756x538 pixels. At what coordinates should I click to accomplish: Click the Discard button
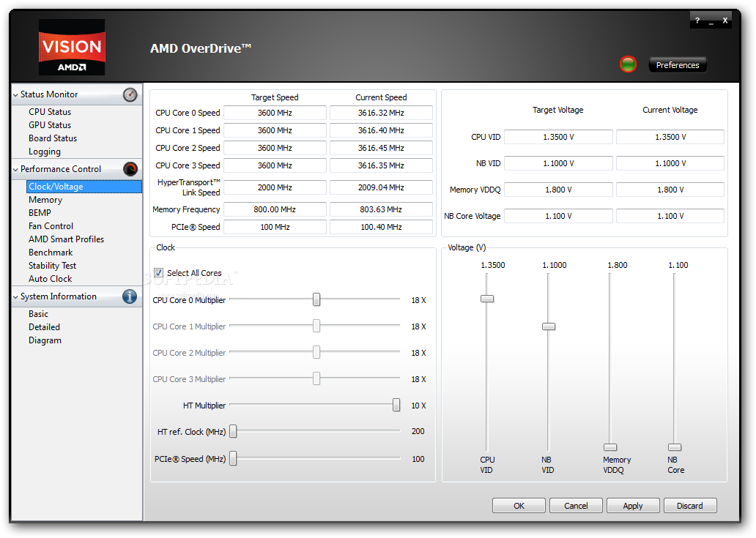click(690, 506)
